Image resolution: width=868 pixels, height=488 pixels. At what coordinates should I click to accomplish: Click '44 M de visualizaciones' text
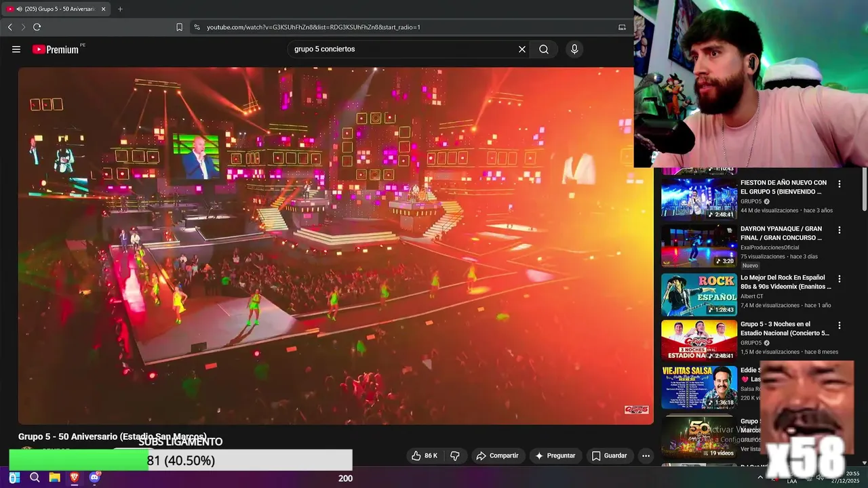770,210
